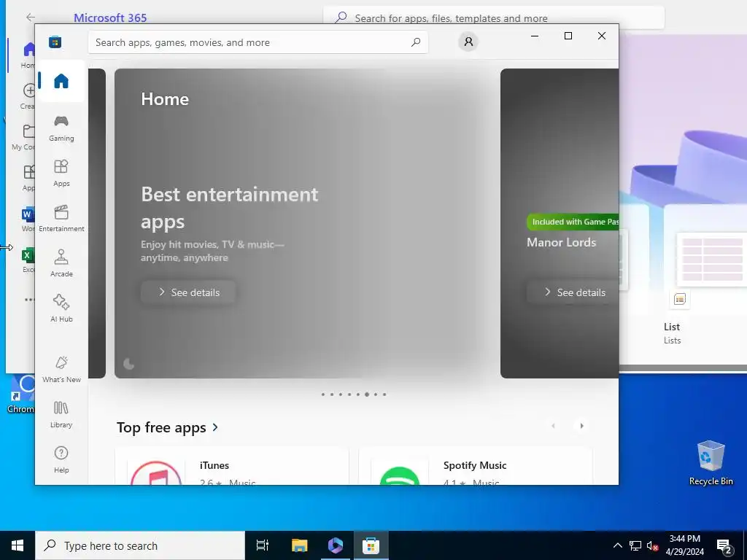Click Microsoft 365 search box
747x560 pixels.
pyautogui.click(x=494, y=18)
